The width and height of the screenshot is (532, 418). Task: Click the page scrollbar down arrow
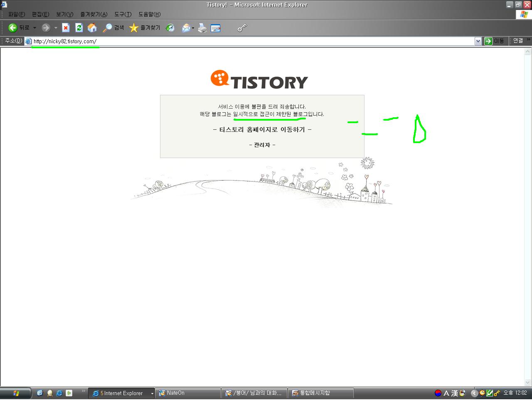(x=528, y=383)
